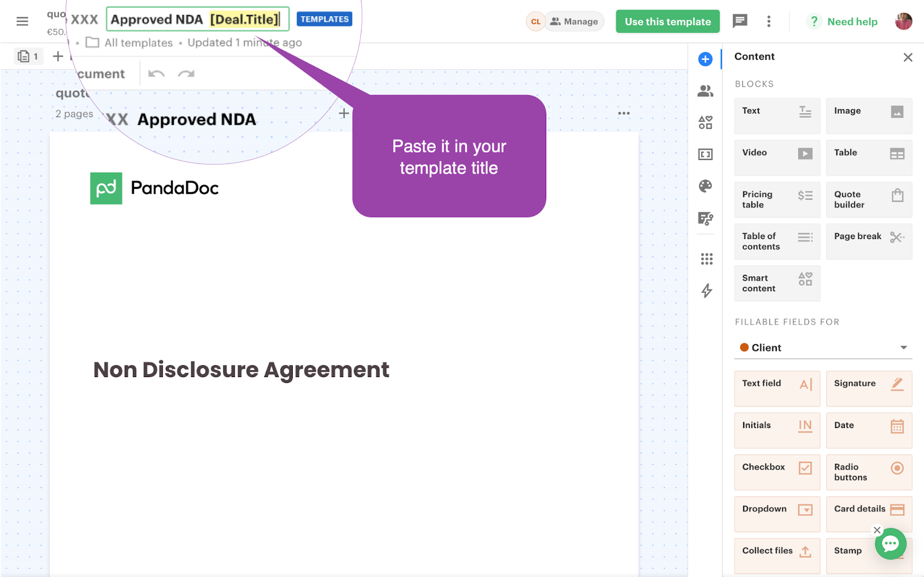
Task: Select the Dropdown fillable field block
Action: pos(777,514)
